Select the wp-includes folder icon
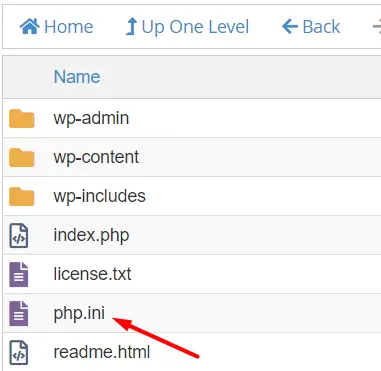 click(x=21, y=197)
